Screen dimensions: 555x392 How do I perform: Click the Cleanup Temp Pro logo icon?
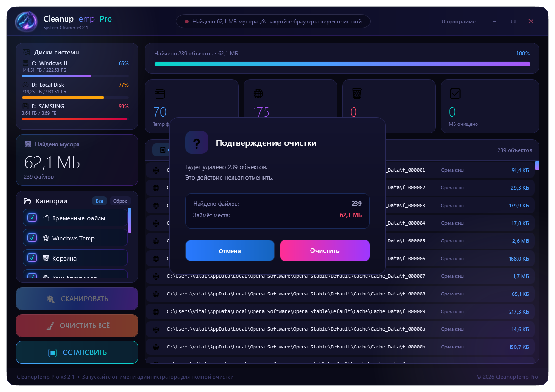pos(26,22)
